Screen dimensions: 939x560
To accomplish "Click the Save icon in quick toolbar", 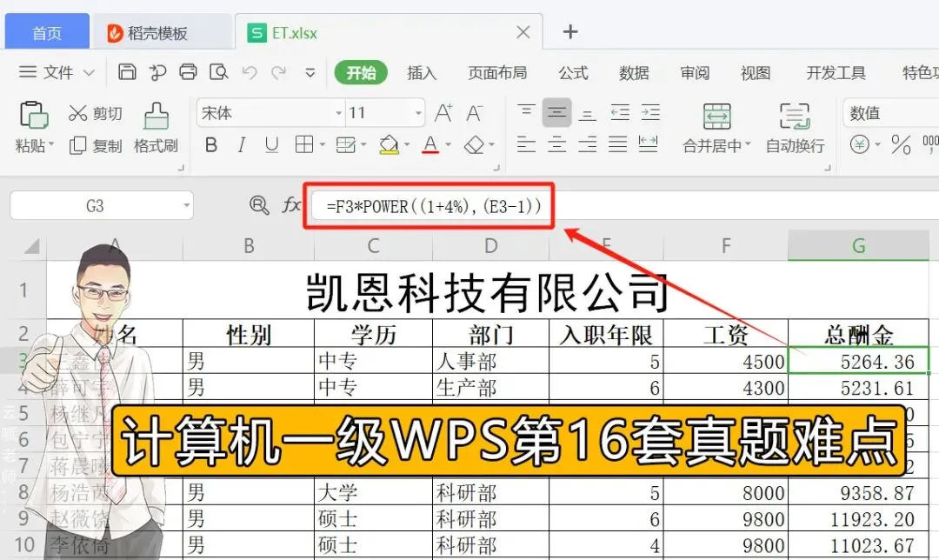I will tap(127, 72).
